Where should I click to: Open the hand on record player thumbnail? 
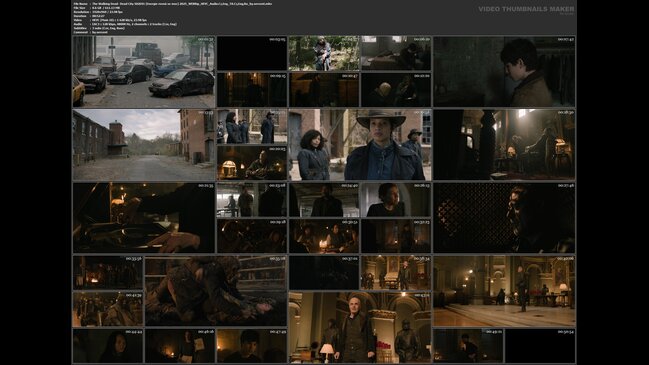[x=144, y=218]
